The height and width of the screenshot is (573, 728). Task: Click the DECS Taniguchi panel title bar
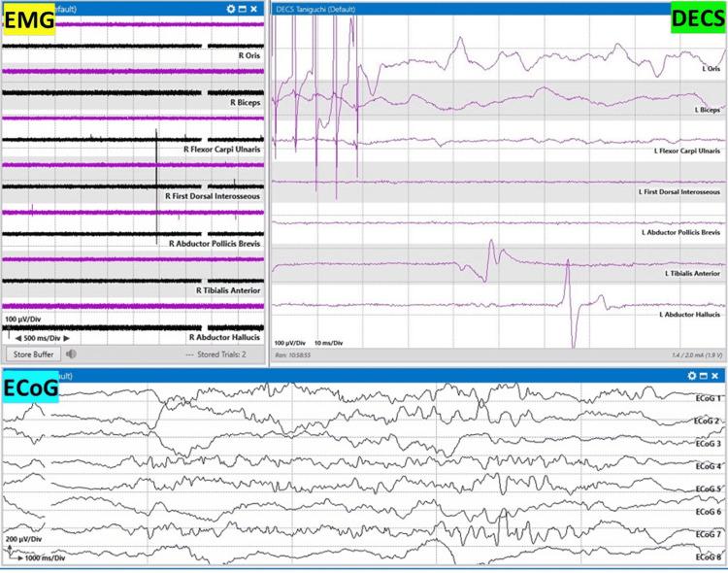coord(330,8)
